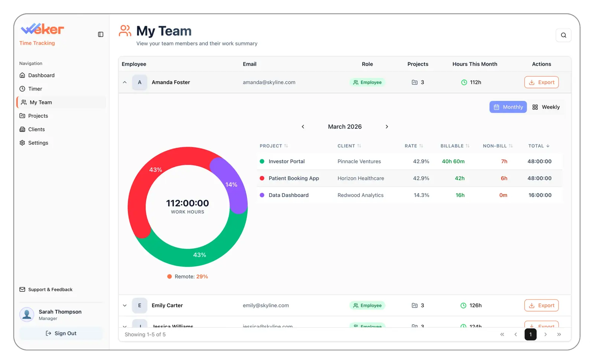Click the Timer icon in the sidebar
Screen dimensions: 594x364
coord(23,89)
